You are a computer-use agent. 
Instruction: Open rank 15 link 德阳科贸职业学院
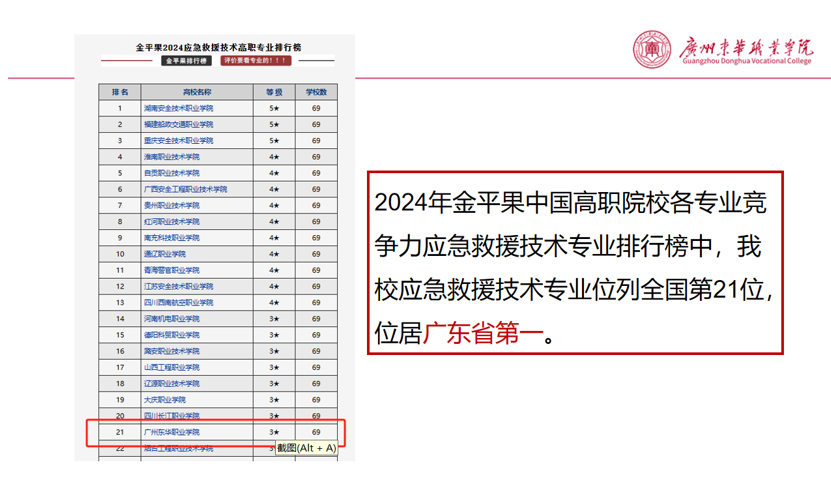(x=172, y=335)
